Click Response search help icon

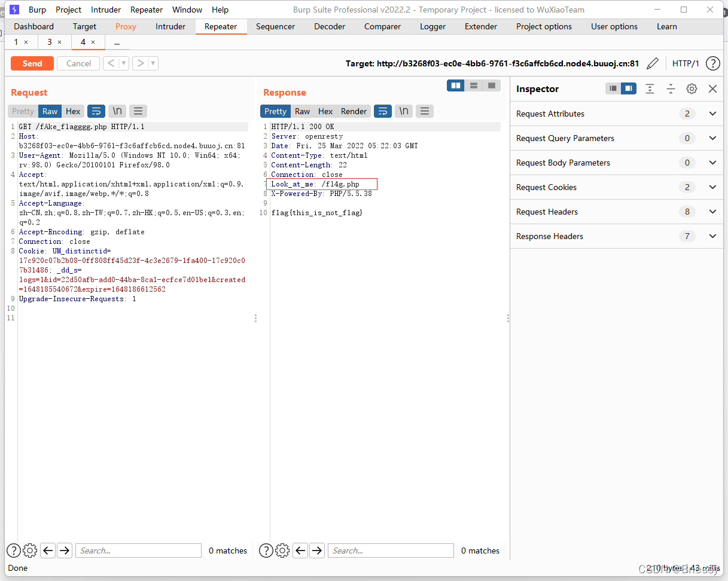pos(266,551)
